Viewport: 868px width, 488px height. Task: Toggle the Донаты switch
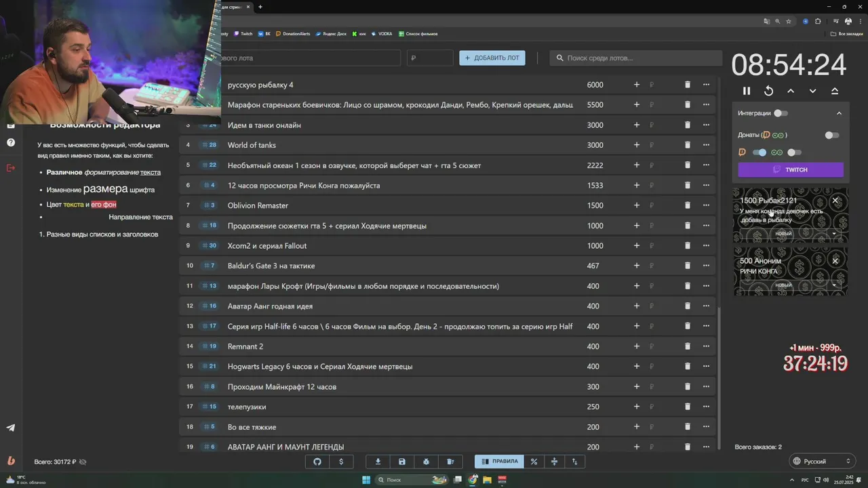(x=831, y=135)
